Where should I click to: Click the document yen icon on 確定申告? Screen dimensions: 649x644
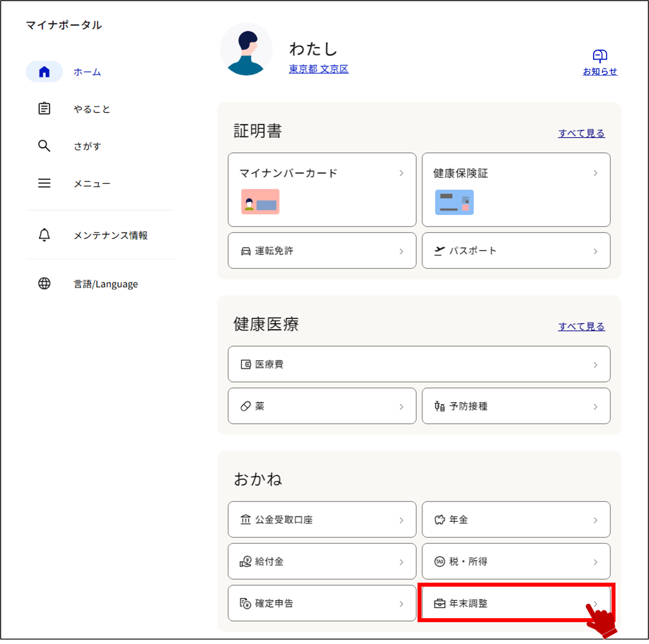pos(246,604)
